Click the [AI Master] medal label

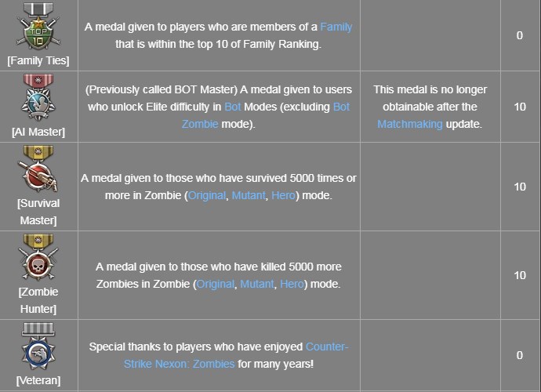[38, 133]
